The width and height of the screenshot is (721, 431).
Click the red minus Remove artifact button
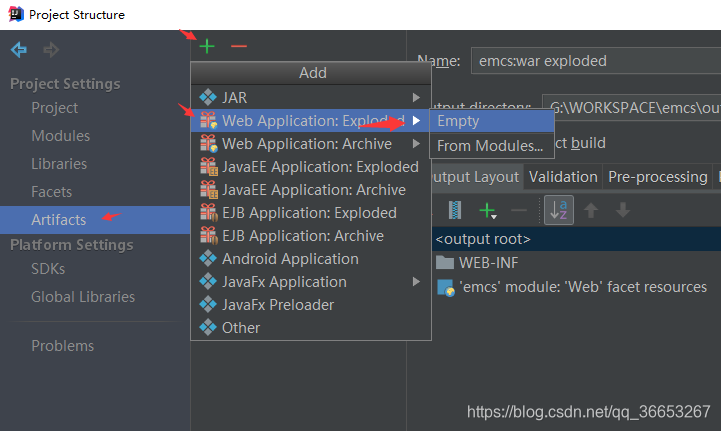[239, 46]
